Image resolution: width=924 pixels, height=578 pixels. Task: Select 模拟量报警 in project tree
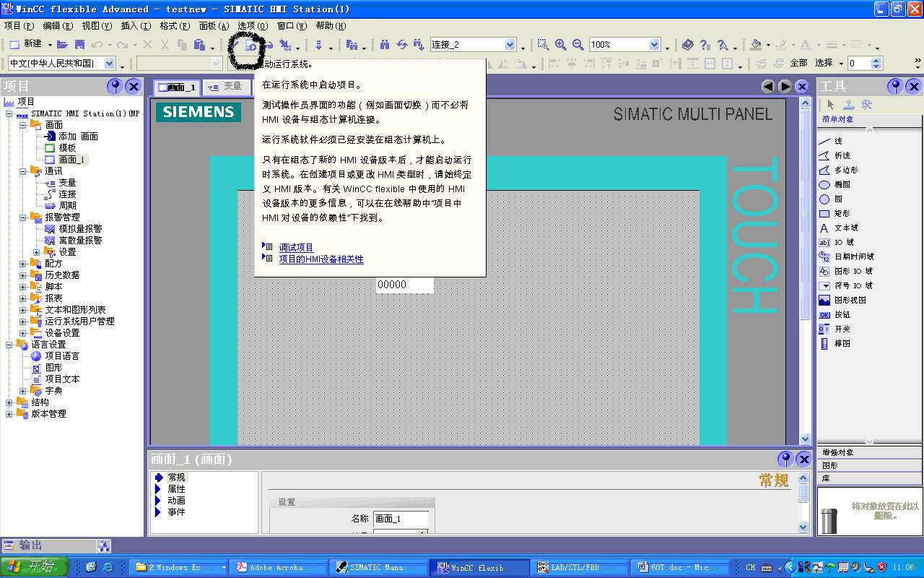point(74,229)
